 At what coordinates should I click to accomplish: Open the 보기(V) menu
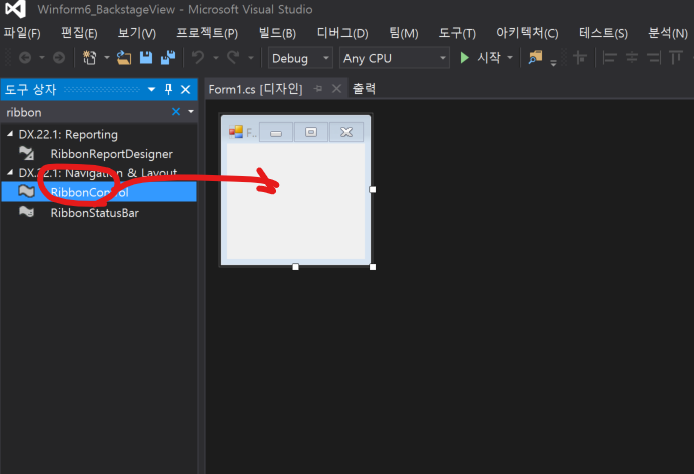coord(137,33)
